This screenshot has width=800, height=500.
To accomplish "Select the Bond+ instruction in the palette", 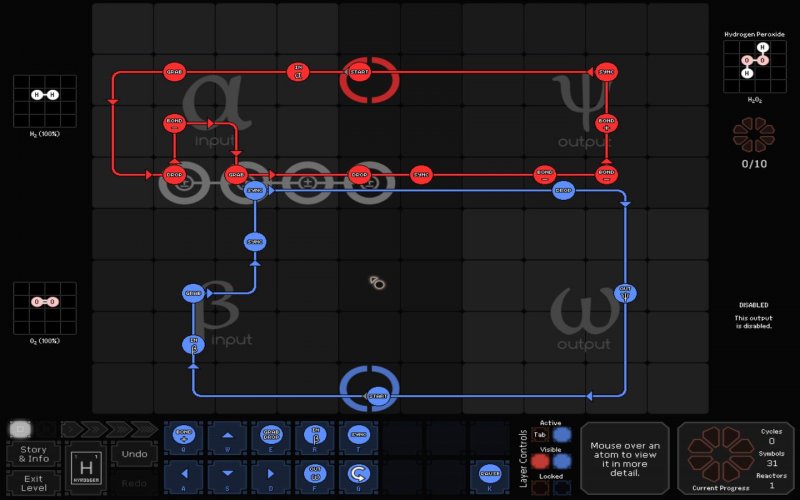I will point(183,436).
